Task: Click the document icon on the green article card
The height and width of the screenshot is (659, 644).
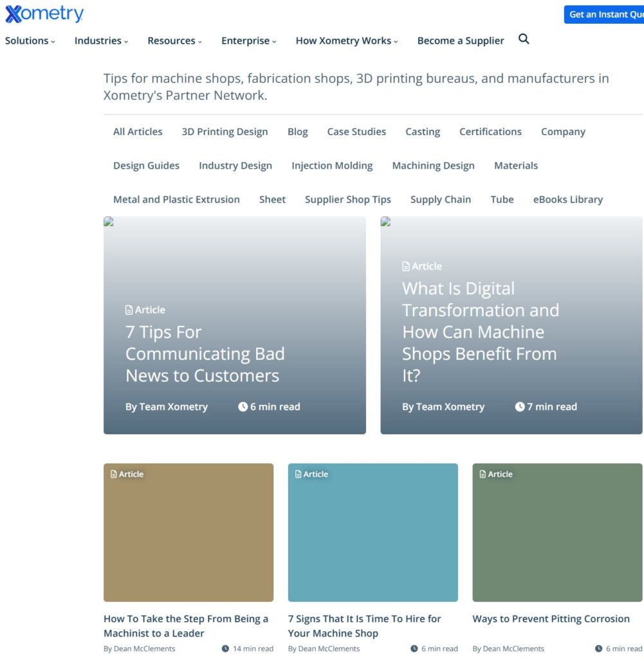Action: 483,474
